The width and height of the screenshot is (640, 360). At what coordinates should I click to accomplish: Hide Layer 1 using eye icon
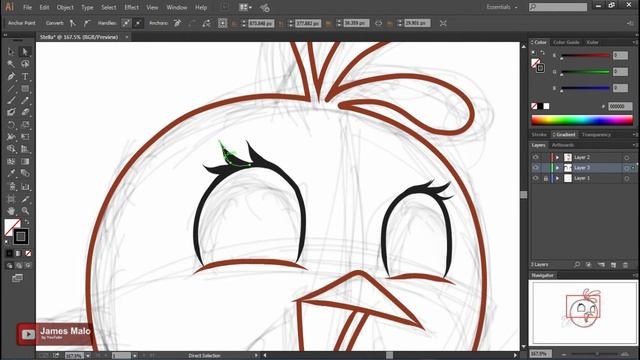click(536, 178)
